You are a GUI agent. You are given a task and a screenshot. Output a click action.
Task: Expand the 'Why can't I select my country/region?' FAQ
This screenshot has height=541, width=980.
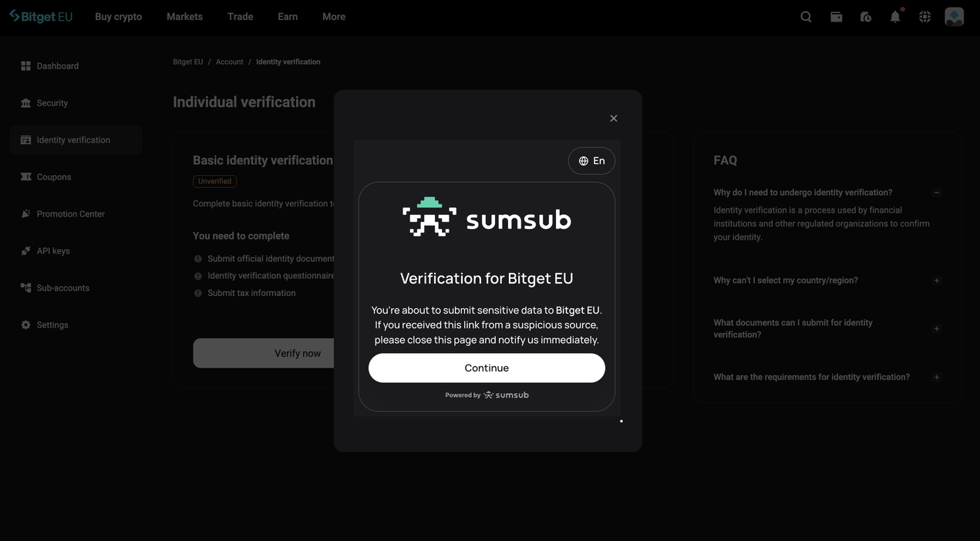pyautogui.click(x=936, y=281)
